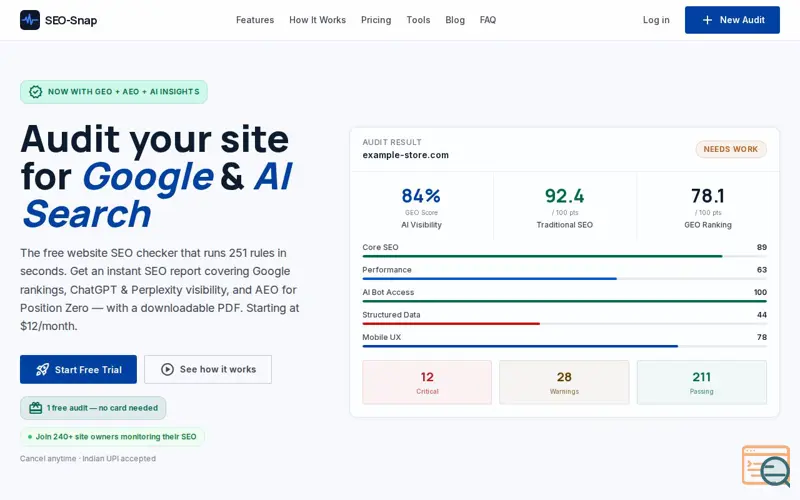Click the AI Bot Access progress bar

click(x=564, y=301)
